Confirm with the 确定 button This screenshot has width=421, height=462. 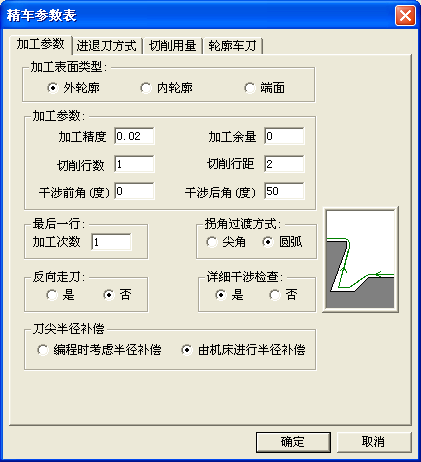coord(293,442)
